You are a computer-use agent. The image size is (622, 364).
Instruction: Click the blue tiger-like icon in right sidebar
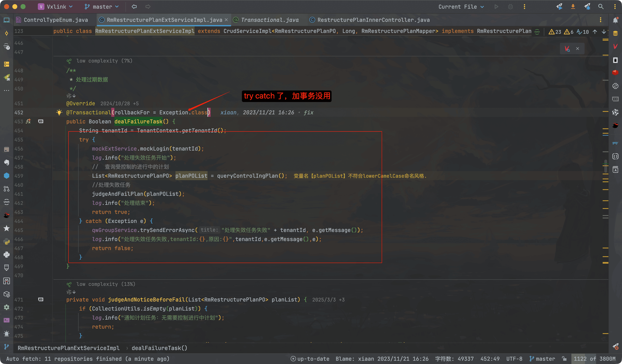click(x=615, y=143)
